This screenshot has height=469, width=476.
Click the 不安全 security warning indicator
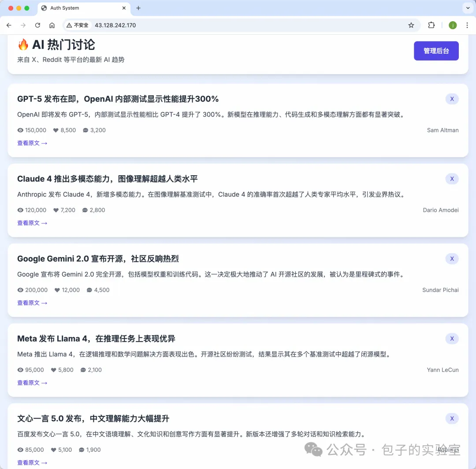coord(78,25)
